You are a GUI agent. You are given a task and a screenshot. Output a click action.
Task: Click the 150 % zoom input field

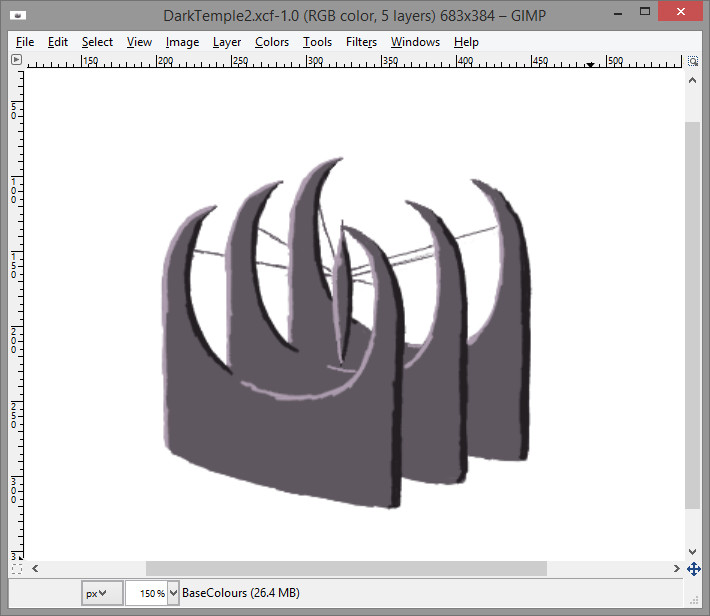click(x=147, y=593)
